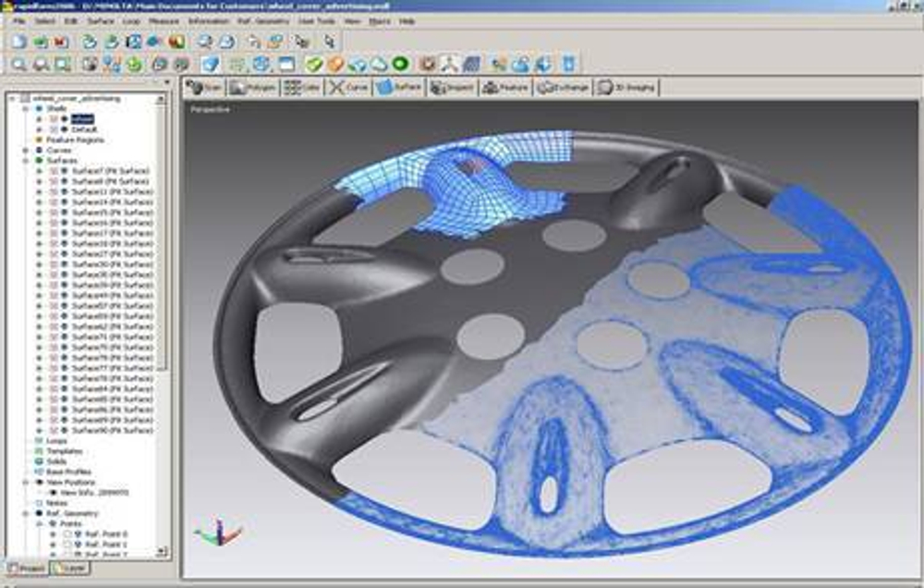Switch to the Inspect workbench tab

click(x=455, y=88)
